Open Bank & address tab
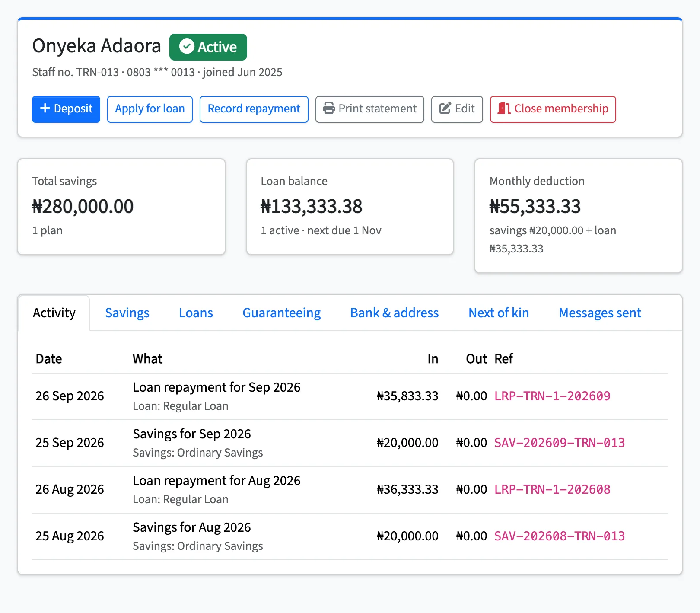The width and height of the screenshot is (700, 613). click(394, 313)
